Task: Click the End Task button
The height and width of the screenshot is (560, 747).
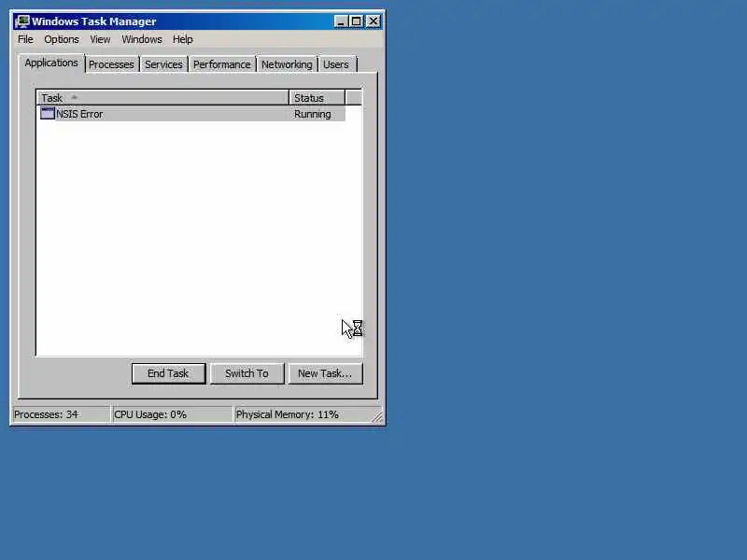Action: click(x=168, y=373)
